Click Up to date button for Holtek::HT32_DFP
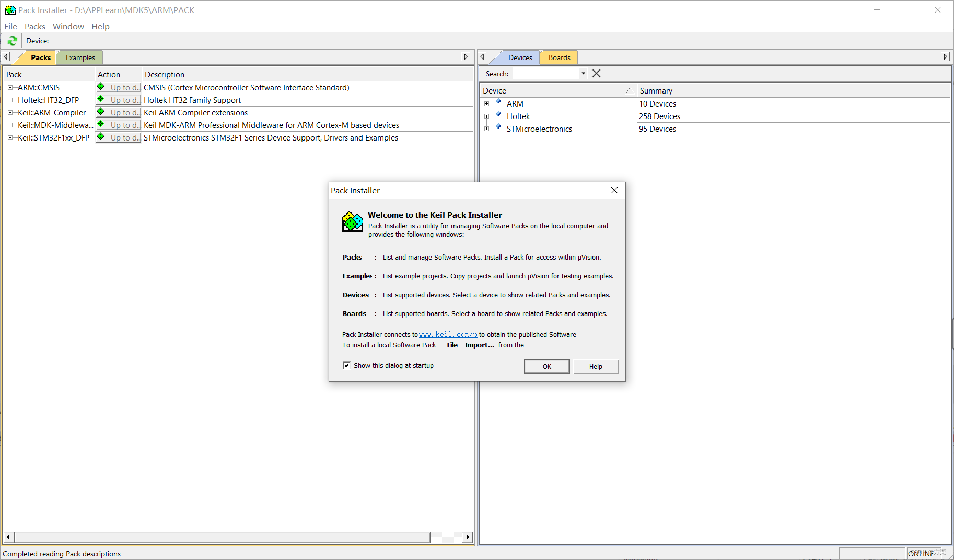The height and width of the screenshot is (560, 954). tap(119, 100)
